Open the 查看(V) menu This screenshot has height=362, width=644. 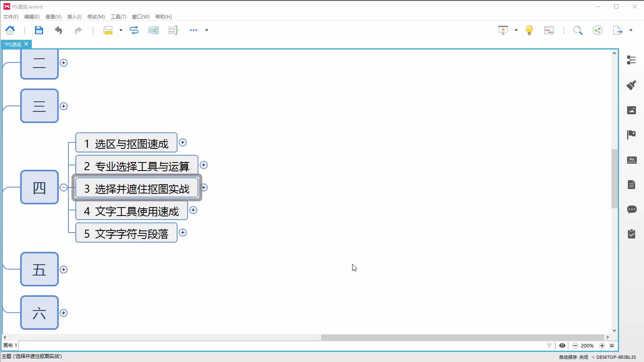(x=53, y=17)
